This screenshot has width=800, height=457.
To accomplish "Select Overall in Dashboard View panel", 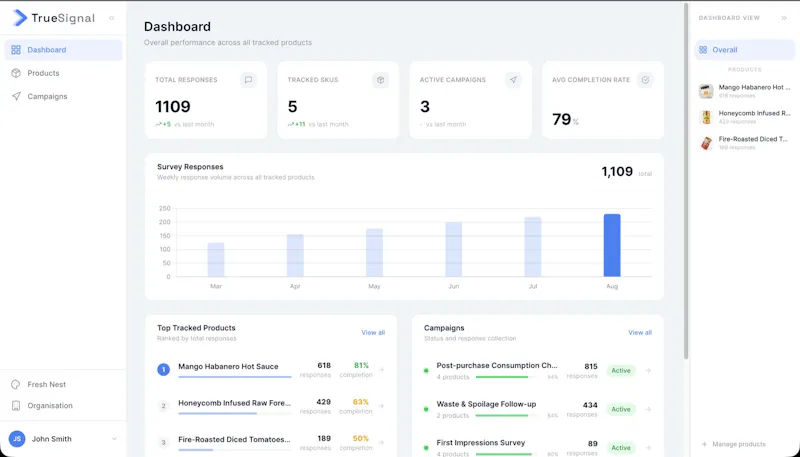I will 744,50.
